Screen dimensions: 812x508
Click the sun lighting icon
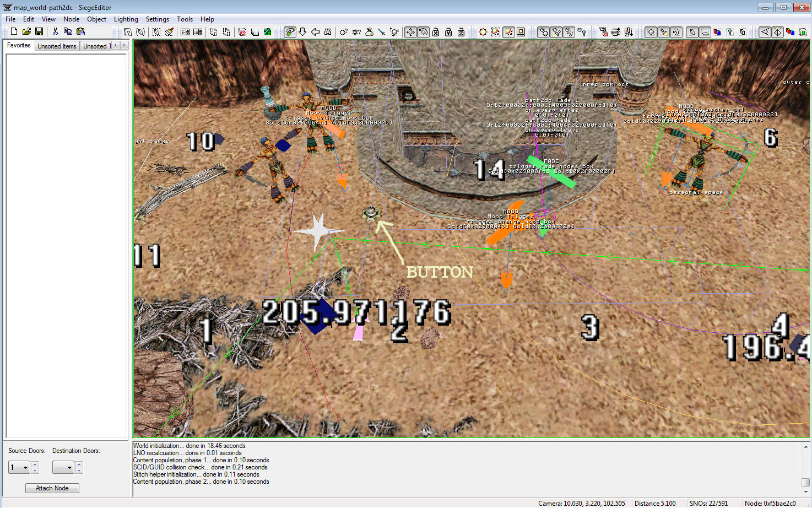click(x=483, y=32)
